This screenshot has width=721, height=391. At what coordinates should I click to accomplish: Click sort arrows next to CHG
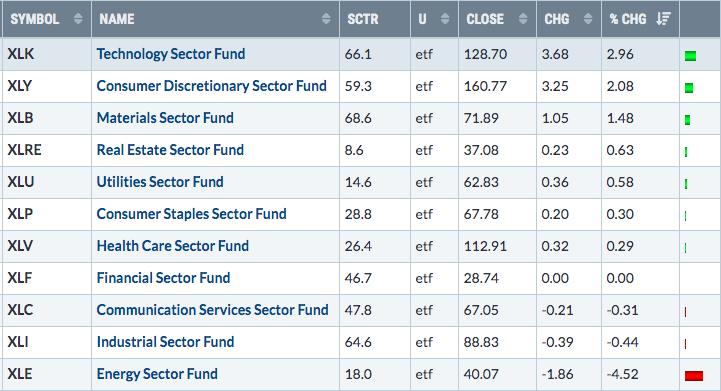coord(588,19)
